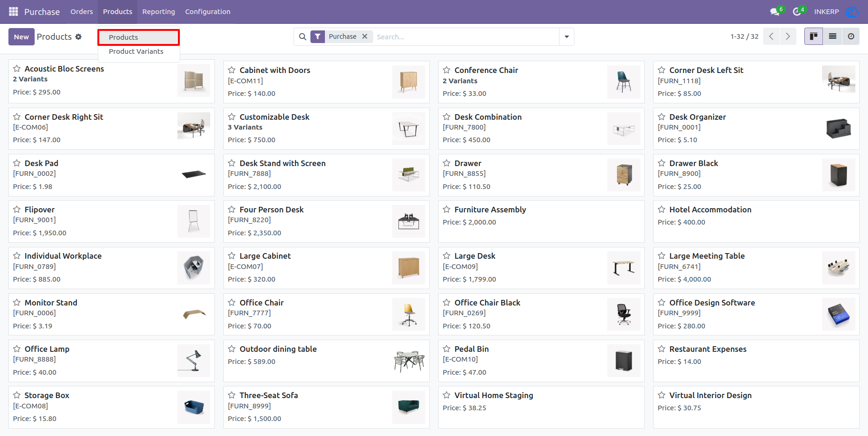This screenshot has height=436, width=868.
Task: Click the user avatar logo
Action: pyautogui.click(x=852, y=11)
